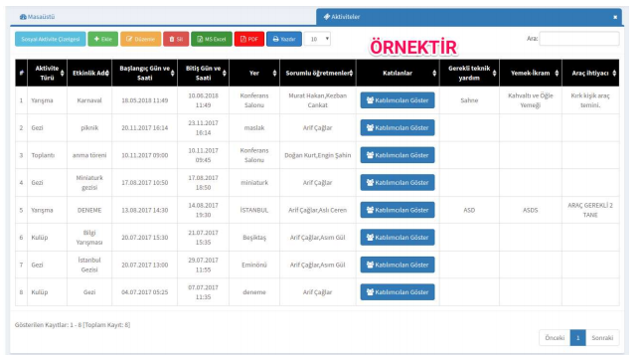644x359 pixels.
Task: Click the Beşiktaş location cell
Action: 254,238
